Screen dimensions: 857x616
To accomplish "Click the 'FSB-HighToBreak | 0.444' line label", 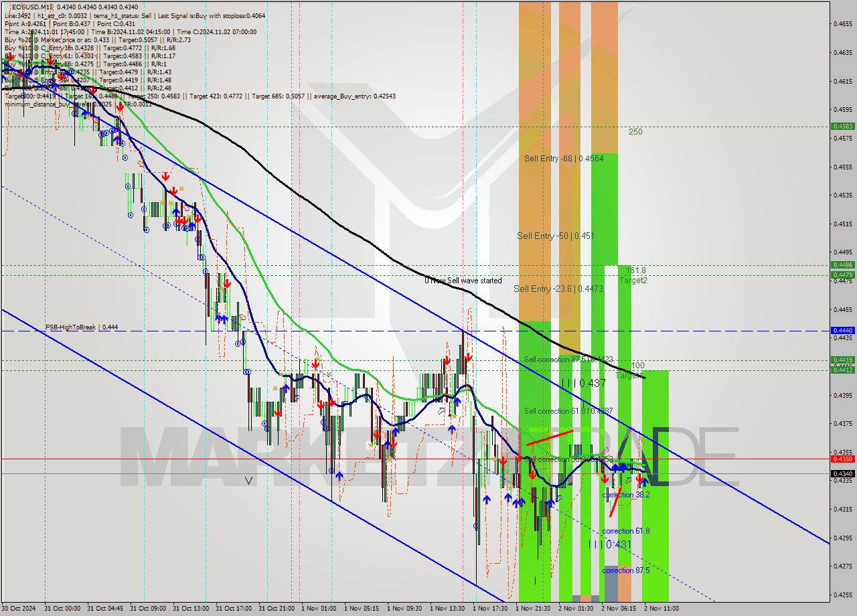I will click(x=82, y=327).
